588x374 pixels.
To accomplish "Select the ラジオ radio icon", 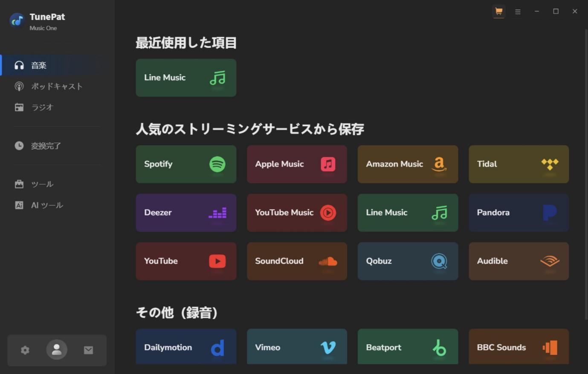I will [19, 107].
